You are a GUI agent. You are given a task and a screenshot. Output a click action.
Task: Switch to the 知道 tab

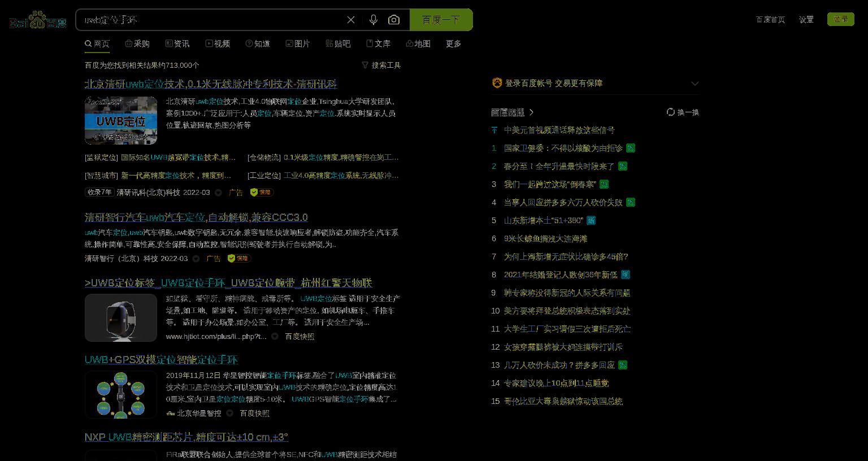pyautogui.click(x=258, y=44)
